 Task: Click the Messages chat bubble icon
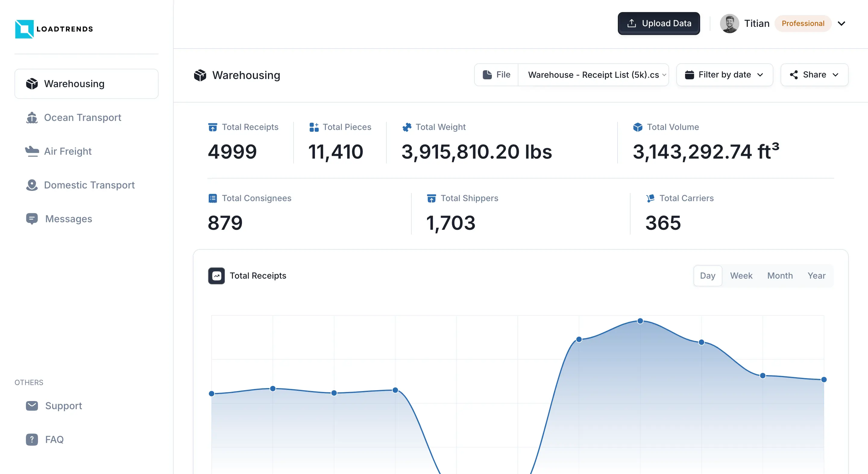coord(32,219)
